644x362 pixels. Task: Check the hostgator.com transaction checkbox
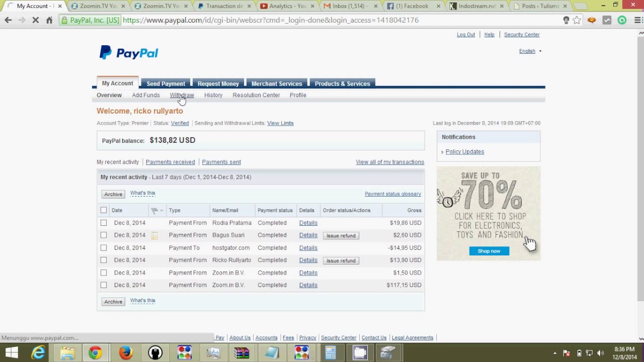(x=104, y=248)
